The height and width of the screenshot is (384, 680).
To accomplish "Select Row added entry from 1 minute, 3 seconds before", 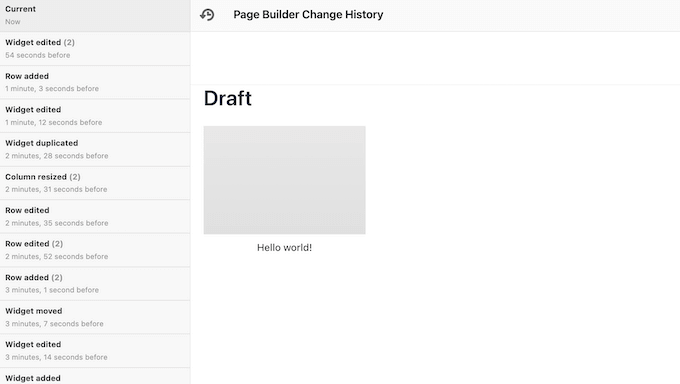I will [95, 82].
